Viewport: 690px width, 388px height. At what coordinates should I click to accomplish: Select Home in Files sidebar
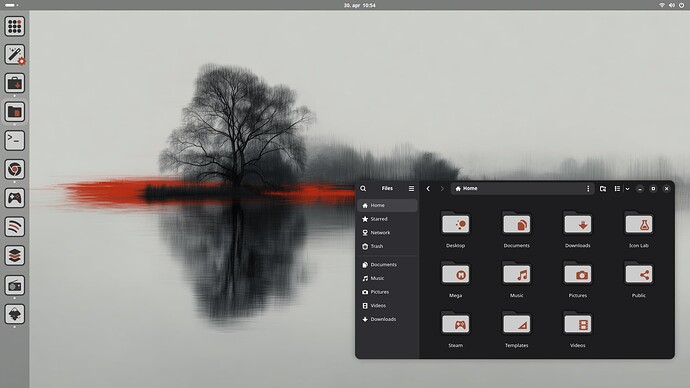click(x=387, y=205)
